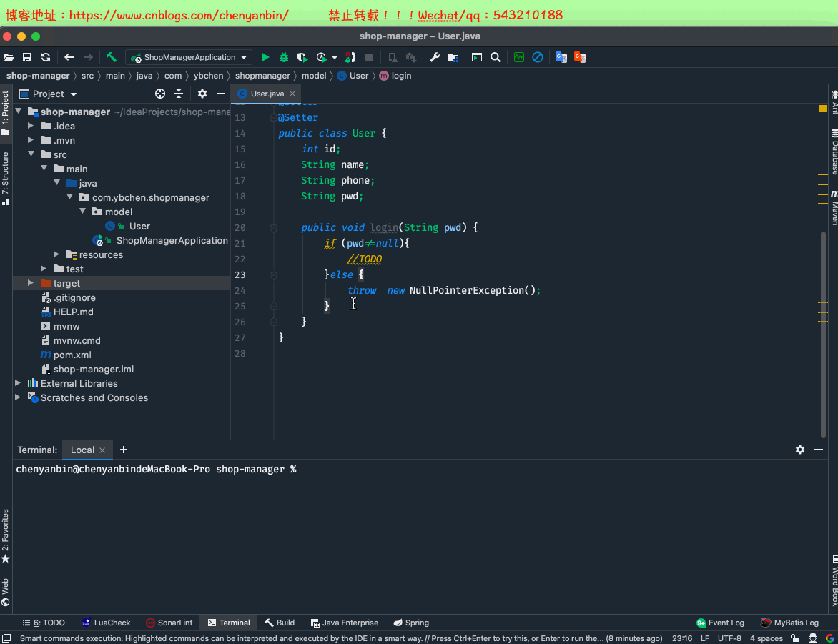
Task: Open the profiler run icon
Action: [322, 57]
